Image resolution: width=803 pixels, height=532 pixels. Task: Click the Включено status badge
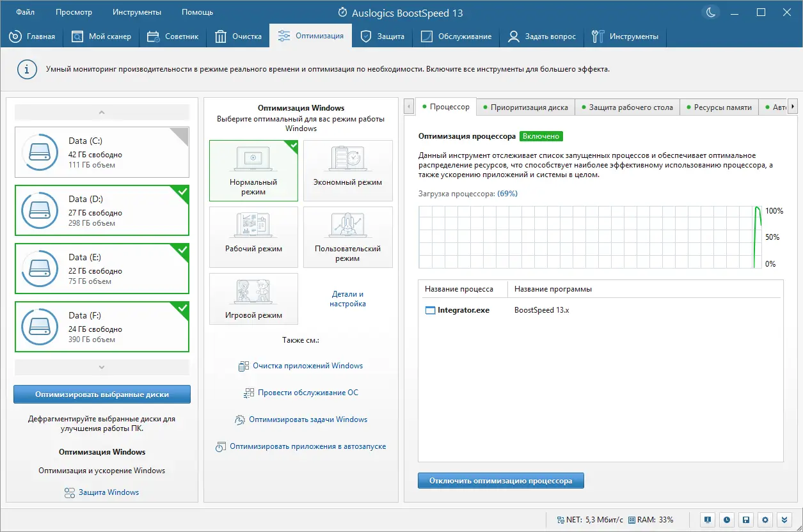tap(541, 136)
